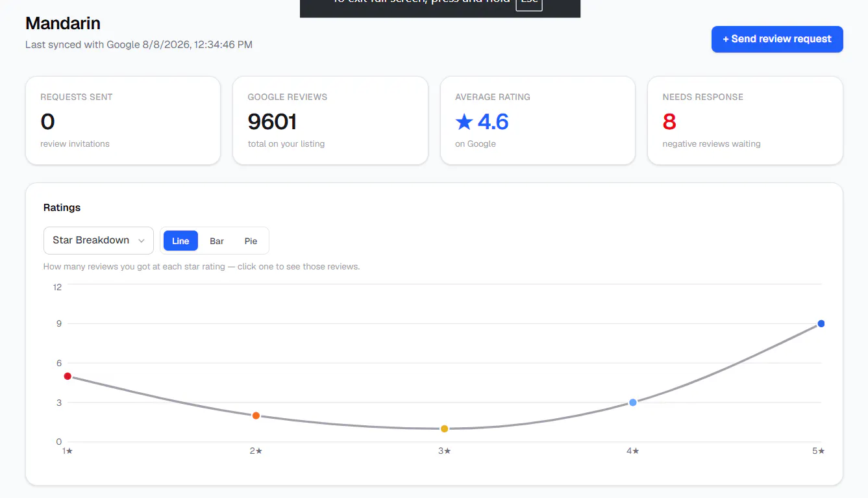Select the orange 2-star data point
This screenshot has width=868, height=498.
256,416
